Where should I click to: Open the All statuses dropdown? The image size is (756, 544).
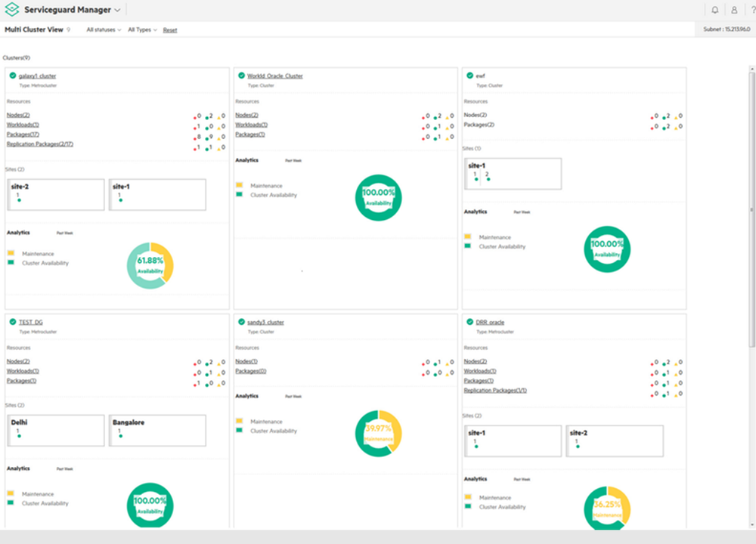102,29
